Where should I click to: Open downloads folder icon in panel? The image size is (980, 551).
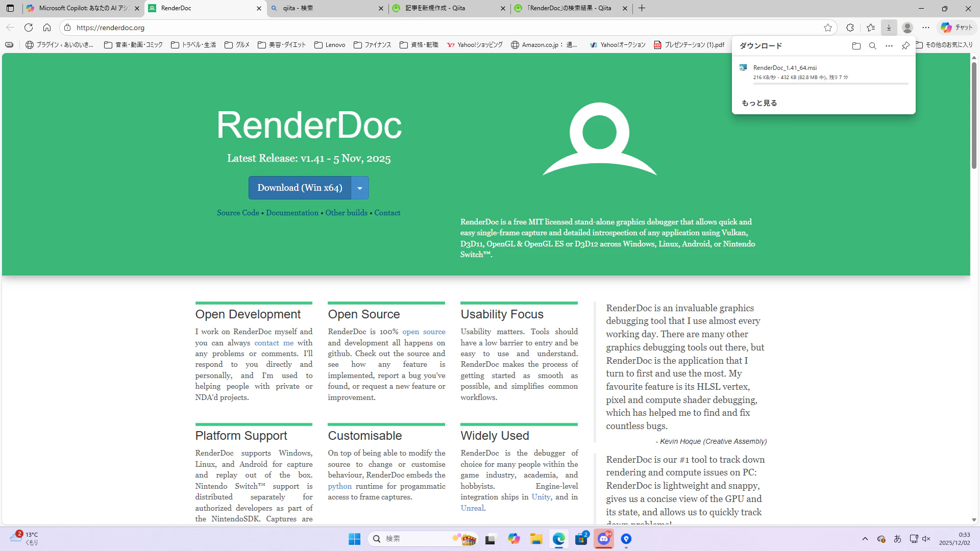click(856, 46)
